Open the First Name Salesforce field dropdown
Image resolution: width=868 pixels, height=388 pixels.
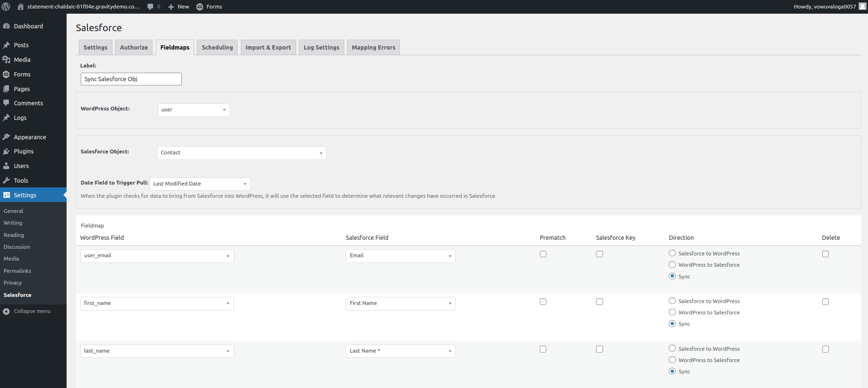click(400, 304)
